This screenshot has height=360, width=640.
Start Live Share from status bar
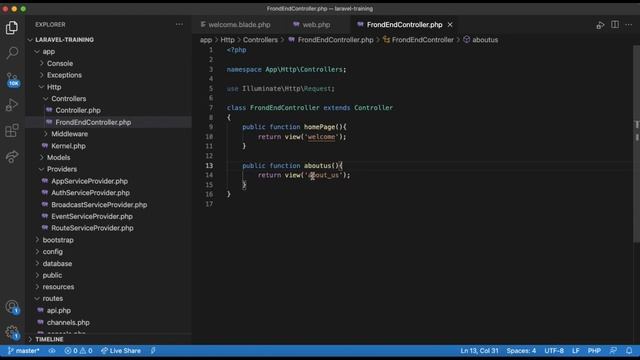[x=121, y=351]
